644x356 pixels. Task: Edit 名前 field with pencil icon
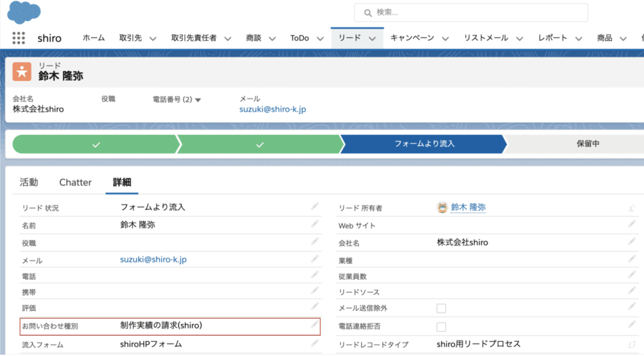[x=315, y=224]
